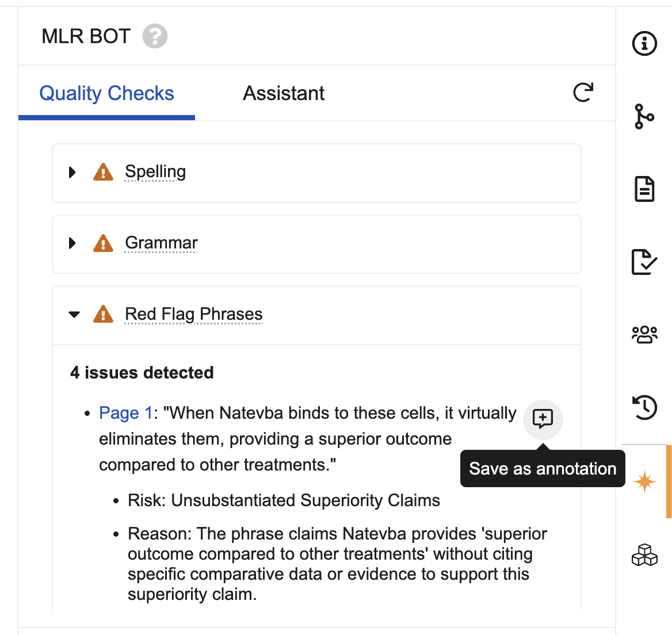Open the Page 1 link
Viewport: 672px width, 635px height.
tap(126, 413)
